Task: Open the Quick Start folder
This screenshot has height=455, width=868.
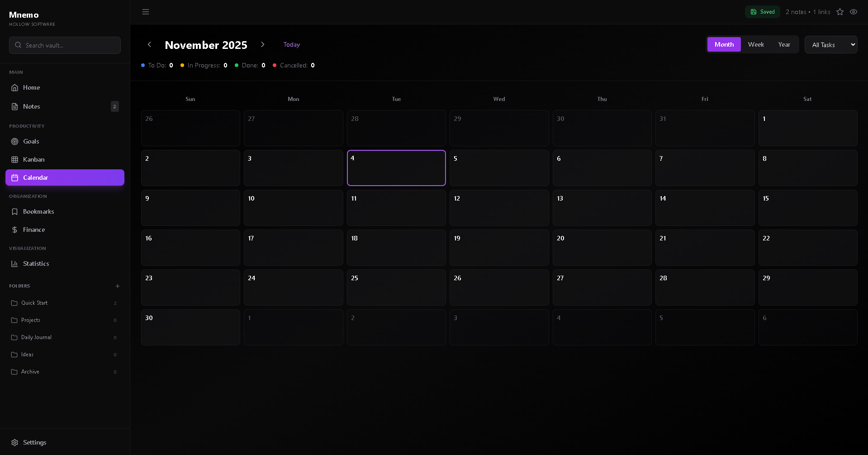Action: pos(65,303)
